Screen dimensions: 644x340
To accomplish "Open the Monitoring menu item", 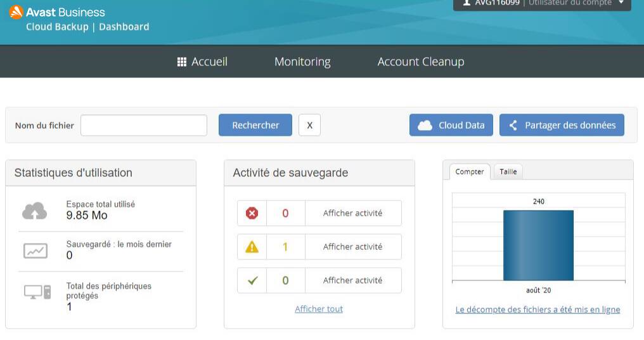I will 302,62.
